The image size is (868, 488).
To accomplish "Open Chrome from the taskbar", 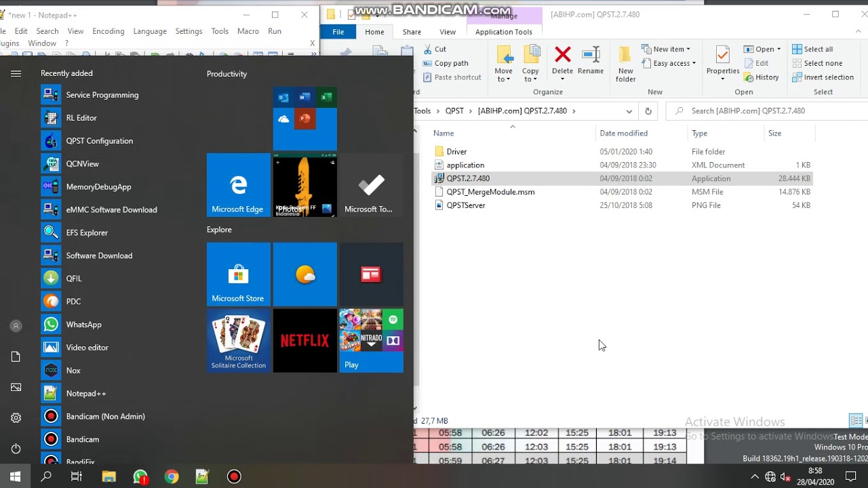I will tap(172, 476).
